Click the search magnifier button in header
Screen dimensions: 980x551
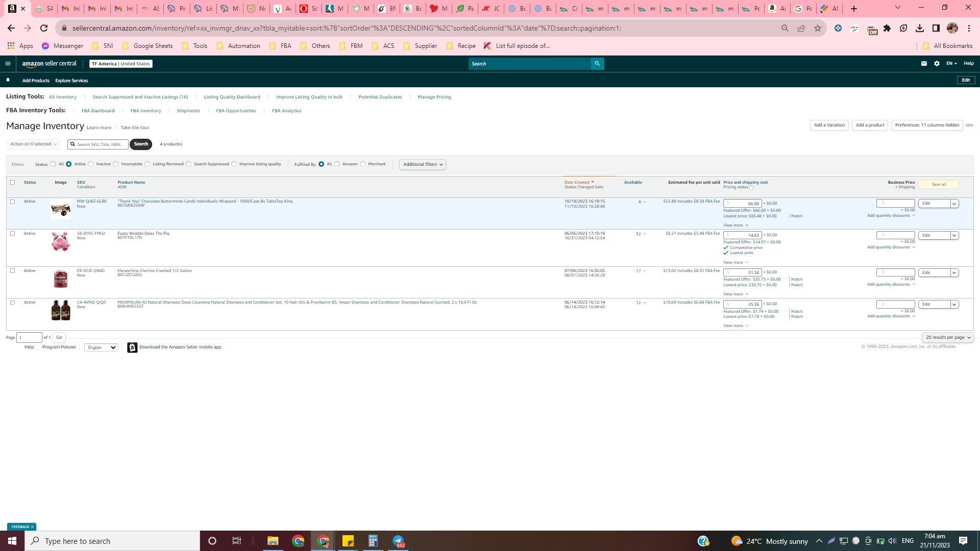[x=597, y=64]
